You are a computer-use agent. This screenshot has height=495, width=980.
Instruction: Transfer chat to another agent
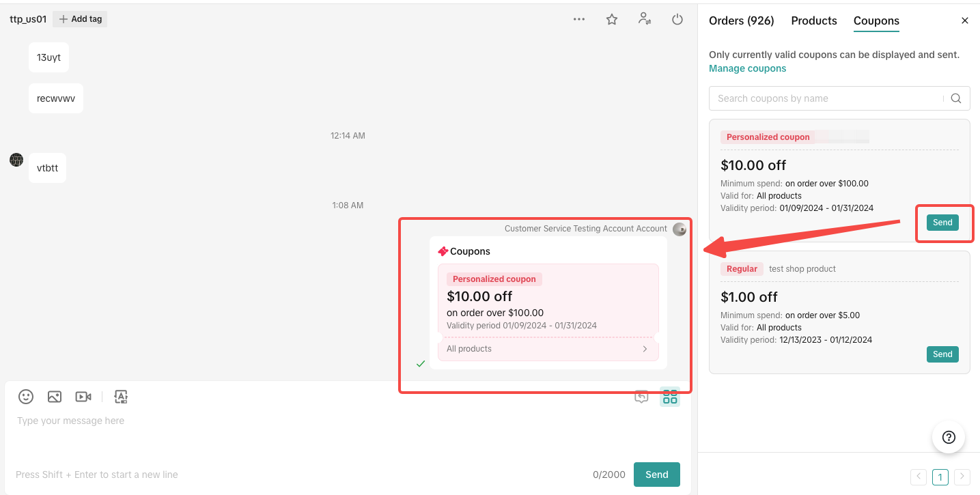(644, 19)
